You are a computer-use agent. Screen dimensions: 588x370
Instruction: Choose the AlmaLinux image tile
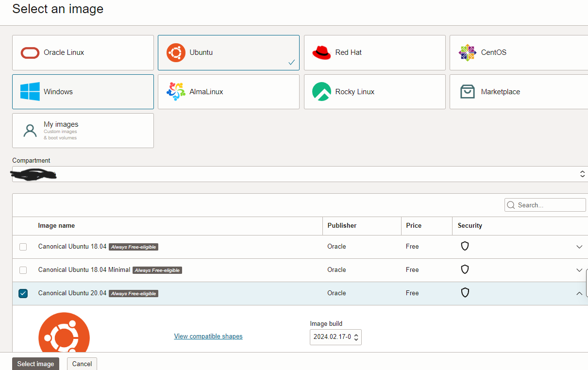coord(229,92)
